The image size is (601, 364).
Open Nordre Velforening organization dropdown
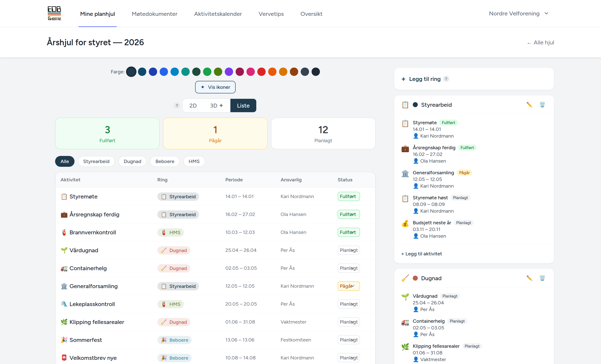click(x=519, y=13)
